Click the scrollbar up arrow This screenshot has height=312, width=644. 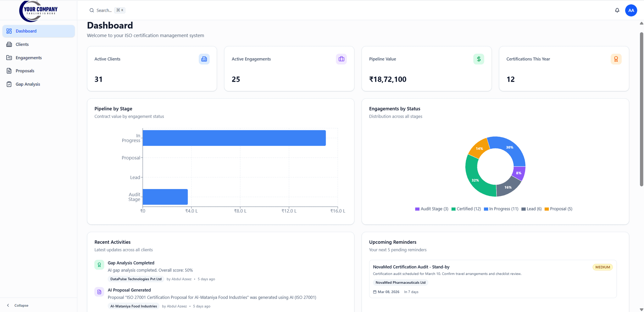tap(641, 23)
